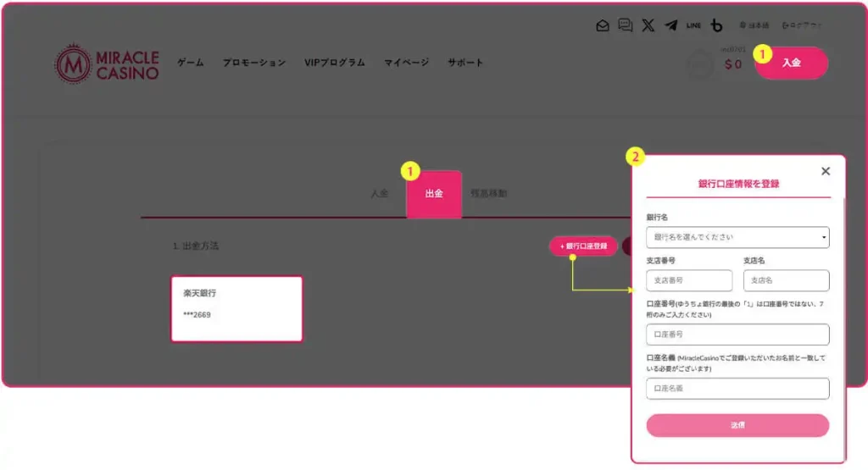
Task: Click the pink 入金 deposit button
Action: point(792,63)
